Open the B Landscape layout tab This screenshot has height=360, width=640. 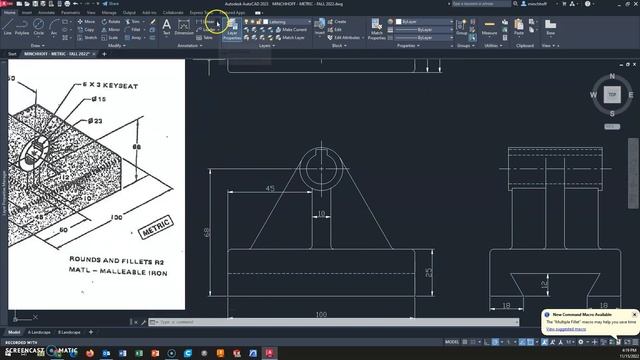coord(69,332)
